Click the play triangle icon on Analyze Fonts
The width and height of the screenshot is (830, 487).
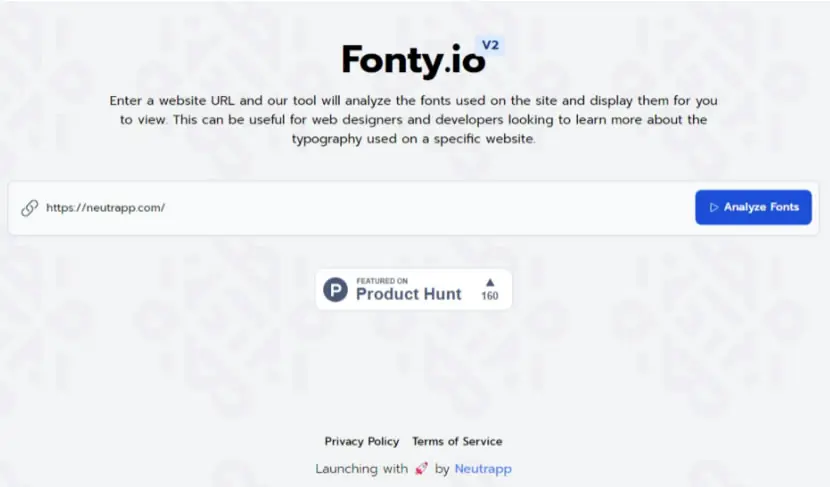(x=714, y=208)
